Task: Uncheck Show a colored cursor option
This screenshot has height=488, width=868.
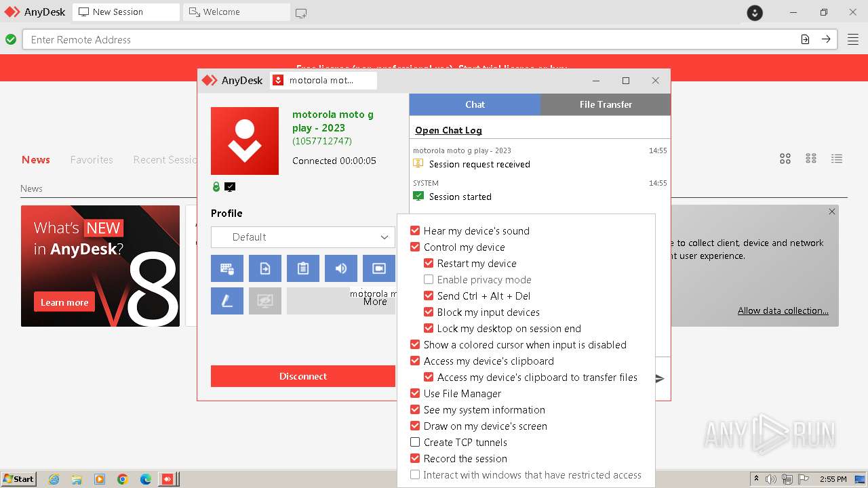Action: [415, 344]
